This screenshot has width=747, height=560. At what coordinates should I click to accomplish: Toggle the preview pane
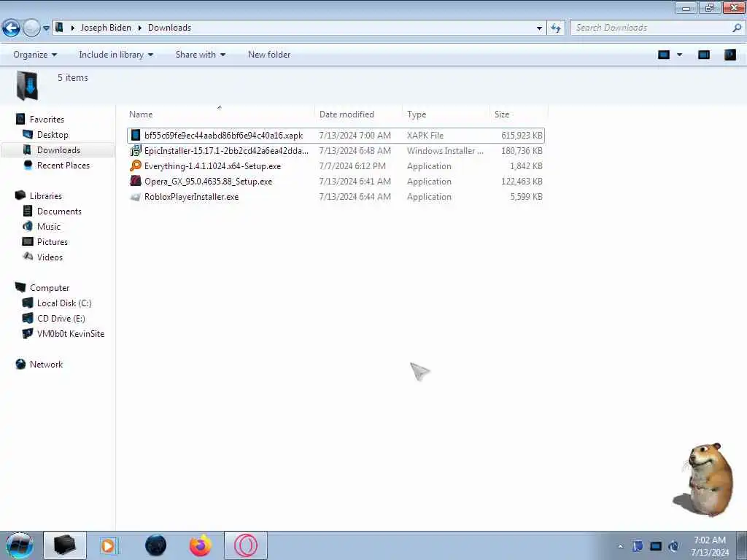704,55
